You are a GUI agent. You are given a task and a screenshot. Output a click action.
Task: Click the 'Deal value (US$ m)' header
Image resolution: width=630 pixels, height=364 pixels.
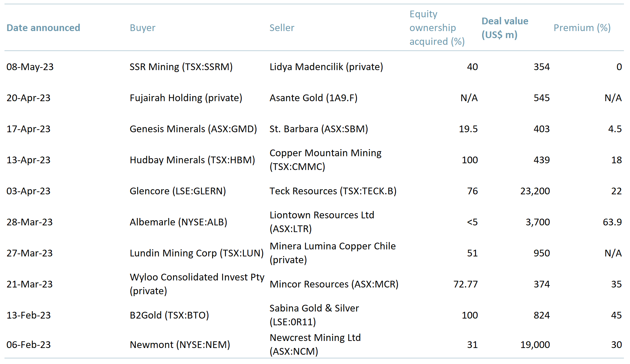click(505, 28)
